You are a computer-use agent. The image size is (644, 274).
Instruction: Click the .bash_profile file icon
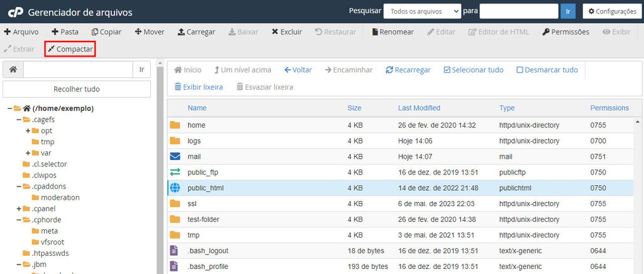(x=174, y=266)
